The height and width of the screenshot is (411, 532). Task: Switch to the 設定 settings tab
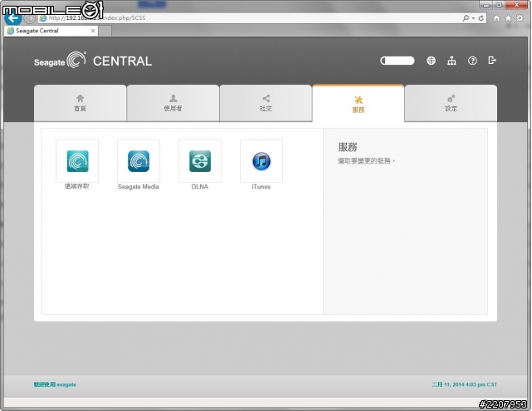pos(451,103)
